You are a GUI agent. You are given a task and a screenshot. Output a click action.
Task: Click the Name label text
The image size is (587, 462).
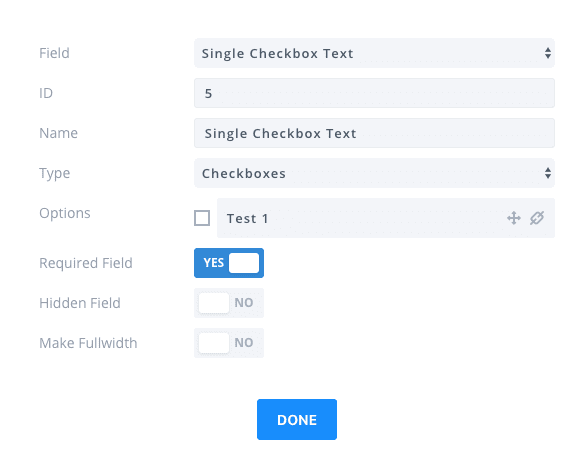tap(58, 133)
